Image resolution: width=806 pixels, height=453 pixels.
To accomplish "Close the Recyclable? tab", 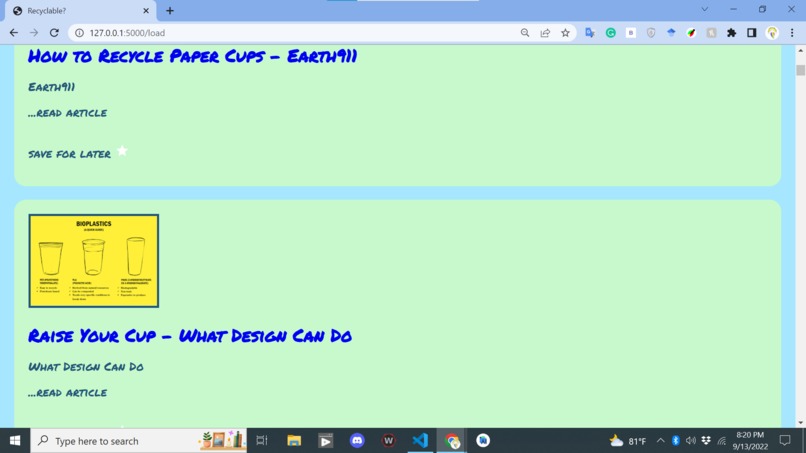I will (146, 11).
